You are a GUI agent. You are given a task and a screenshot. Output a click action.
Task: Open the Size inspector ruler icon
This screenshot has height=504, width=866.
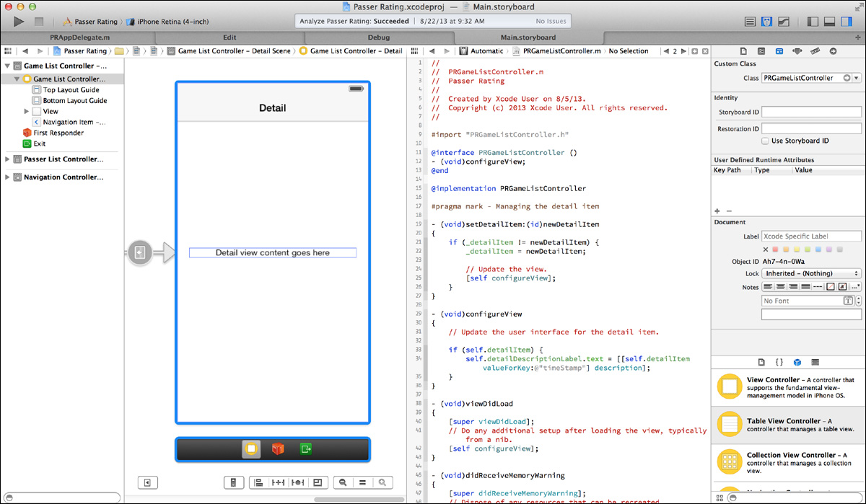815,50
